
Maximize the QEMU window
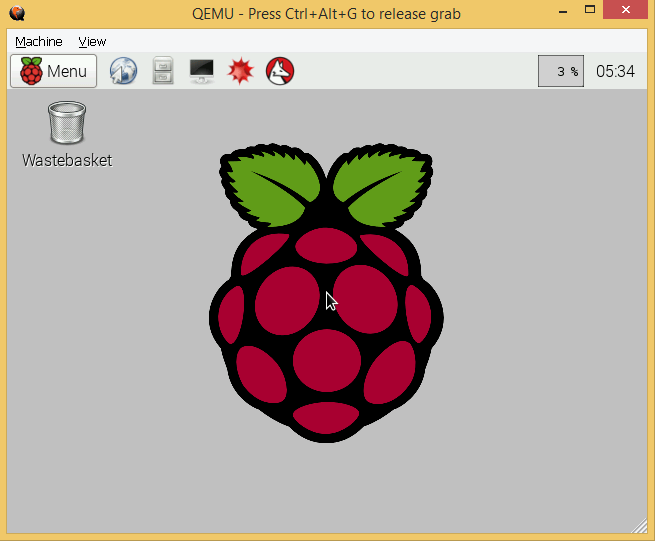point(590,10)
